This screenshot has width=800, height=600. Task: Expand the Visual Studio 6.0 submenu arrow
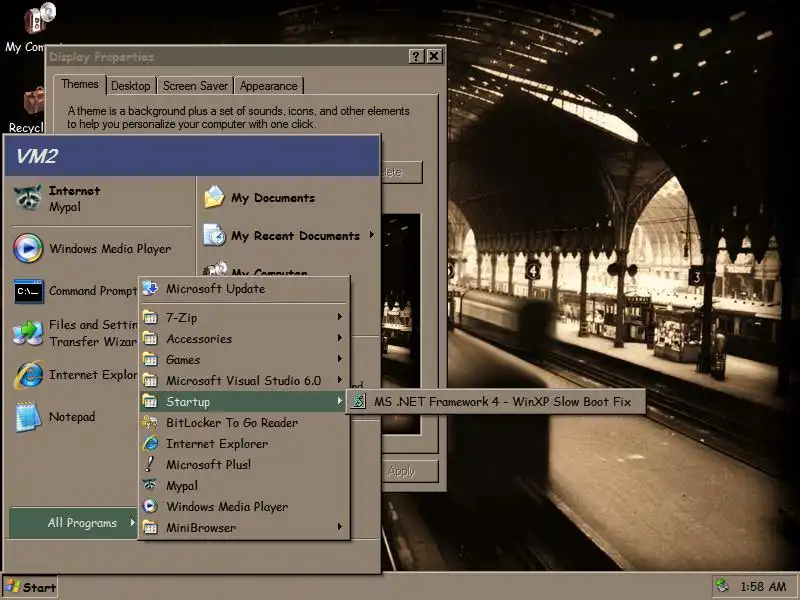(x=339, y=380)
